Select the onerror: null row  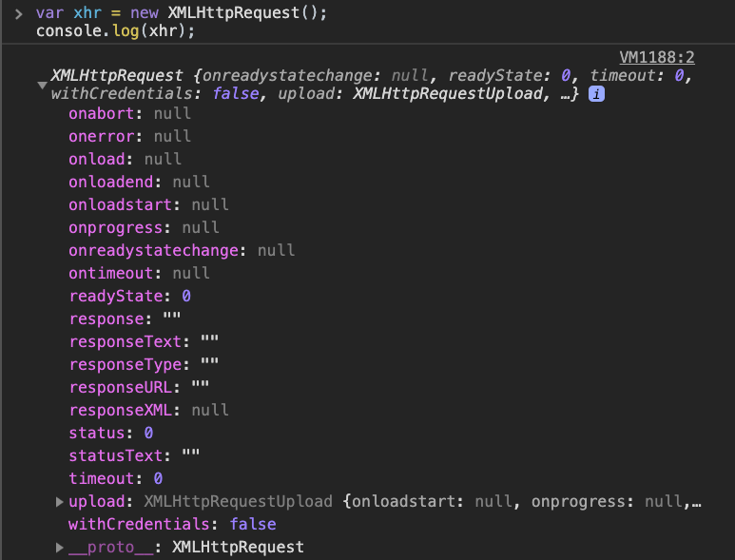[130, 136]
